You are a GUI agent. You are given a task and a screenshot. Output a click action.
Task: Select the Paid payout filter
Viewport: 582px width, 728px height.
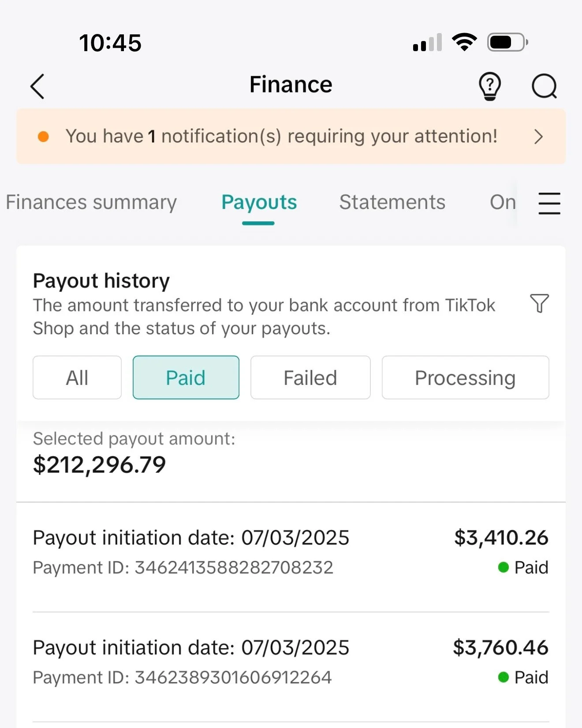click(186, 377)
